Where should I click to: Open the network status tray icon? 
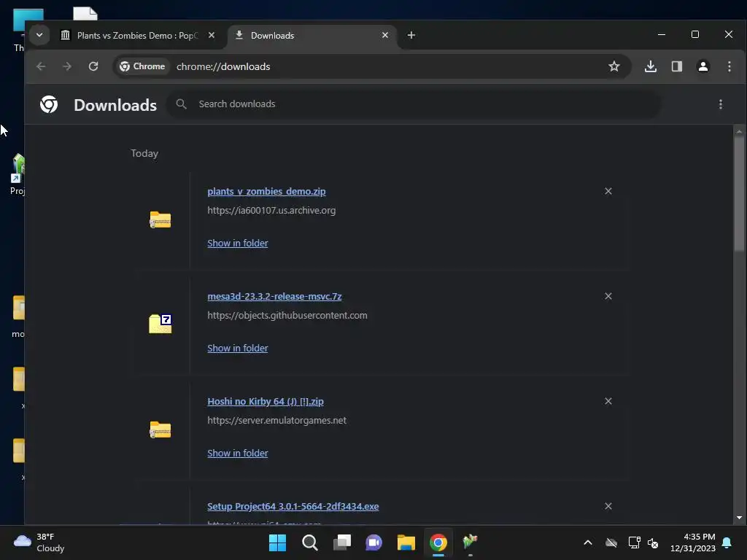pyautogui.click(x=634, y=542)
